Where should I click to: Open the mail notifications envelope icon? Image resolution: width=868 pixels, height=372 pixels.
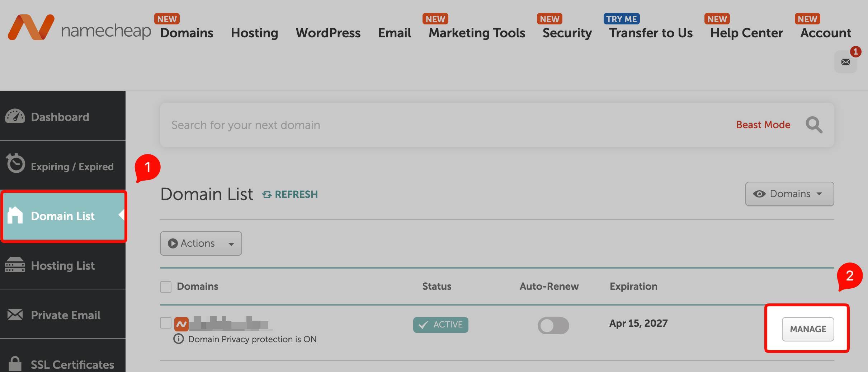pos(845,62)
